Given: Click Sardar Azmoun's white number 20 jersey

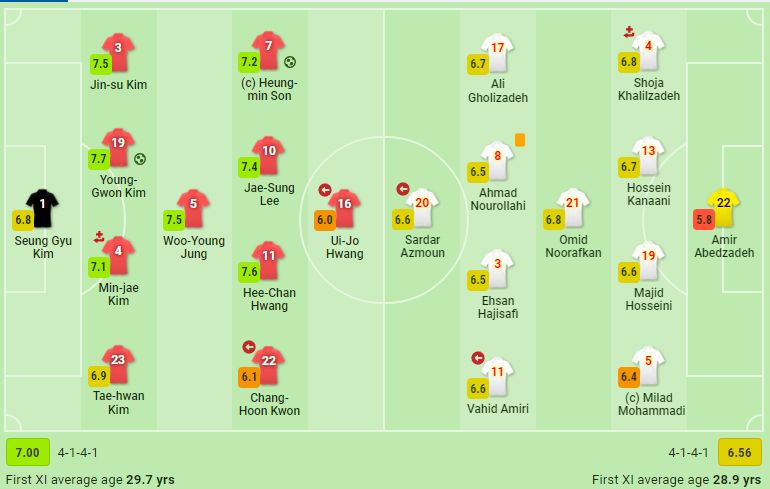Looking at the screenshot, I should click(x=422, y=205).
